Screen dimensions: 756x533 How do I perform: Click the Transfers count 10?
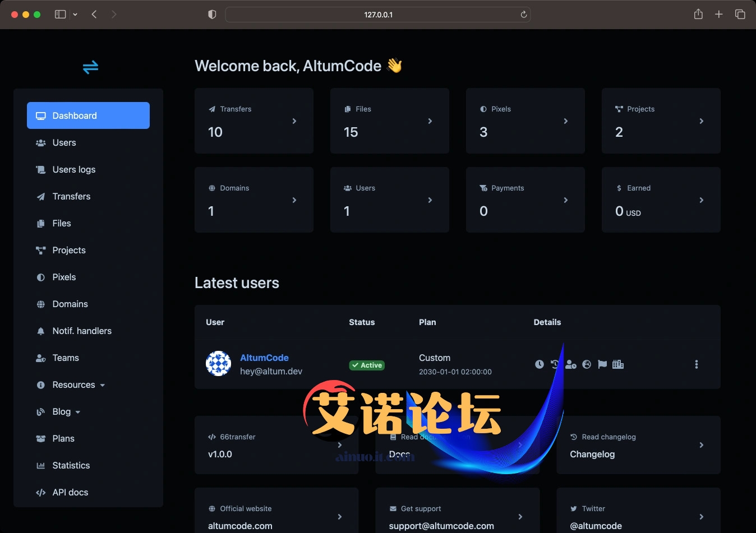[215, 132]
